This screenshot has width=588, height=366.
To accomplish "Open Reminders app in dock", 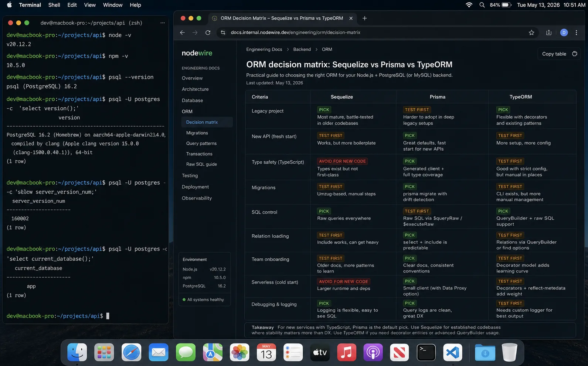I will tap(293, 352).
